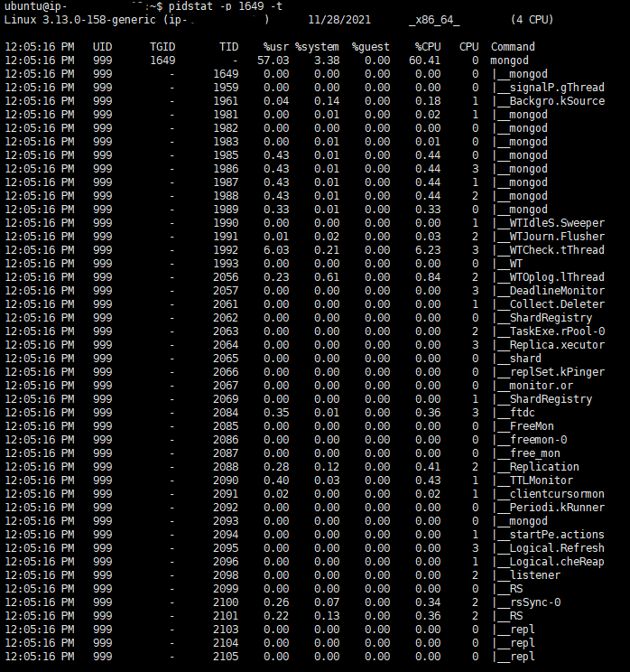The height and width of the screenshot is (672, 630).
Task: Select the clientcursormon thread entry
Action: coord(557,494)
